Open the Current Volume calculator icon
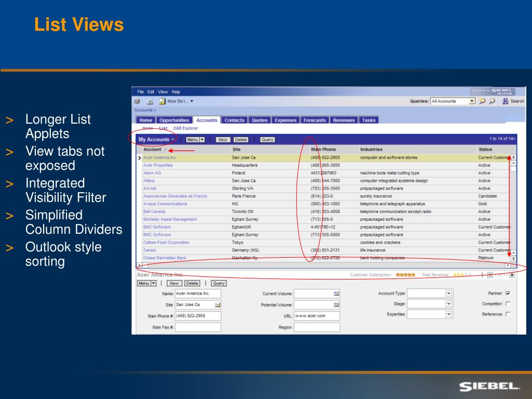The image size is (532, 399). (336, 294)
